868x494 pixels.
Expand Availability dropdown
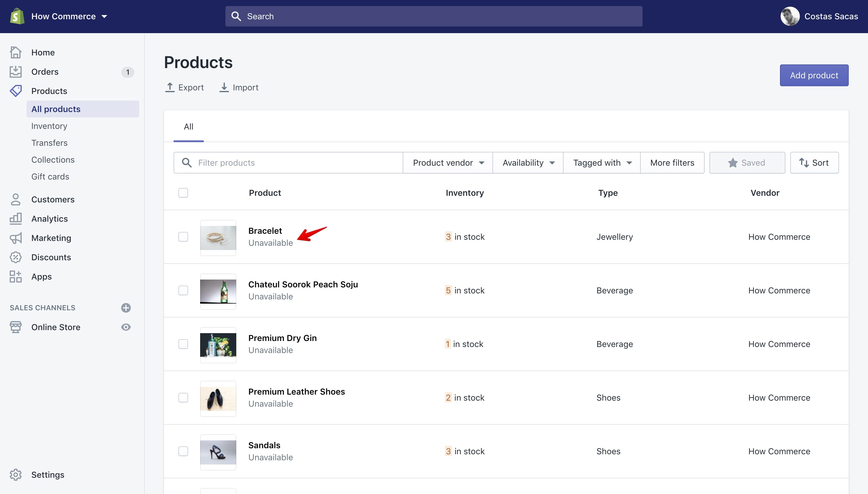click(x=528, y=163)
